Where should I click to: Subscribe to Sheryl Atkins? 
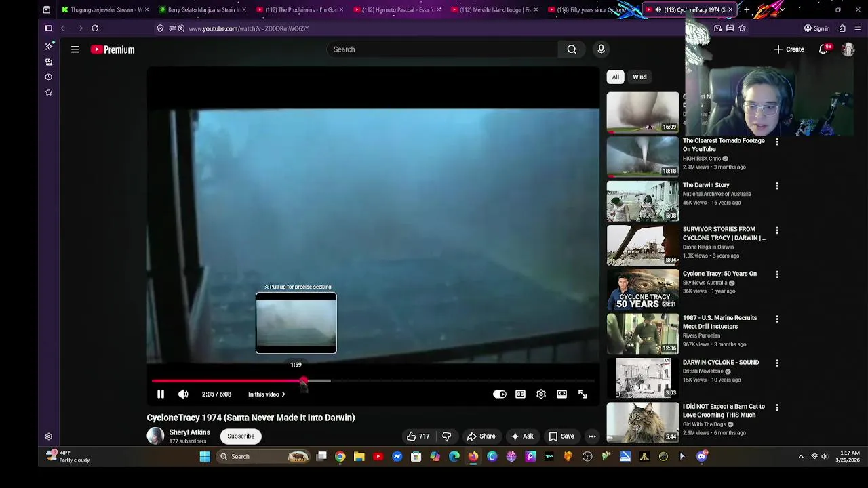(241, 436)
